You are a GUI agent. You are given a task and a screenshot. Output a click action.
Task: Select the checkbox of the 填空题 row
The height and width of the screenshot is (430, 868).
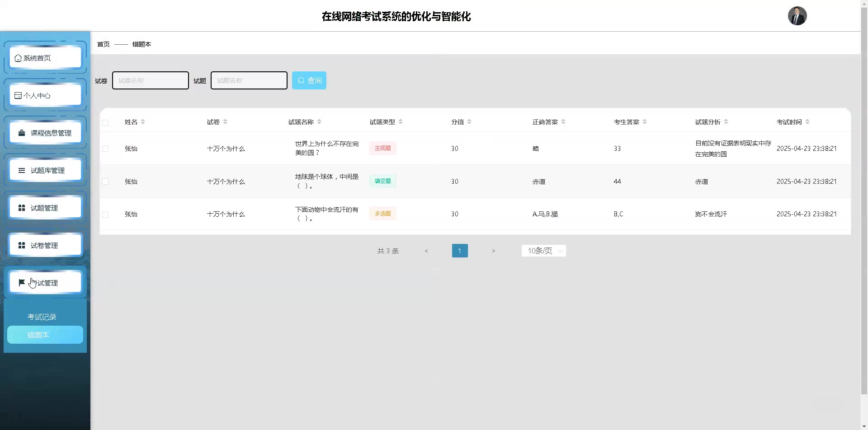tap(105, 182)
